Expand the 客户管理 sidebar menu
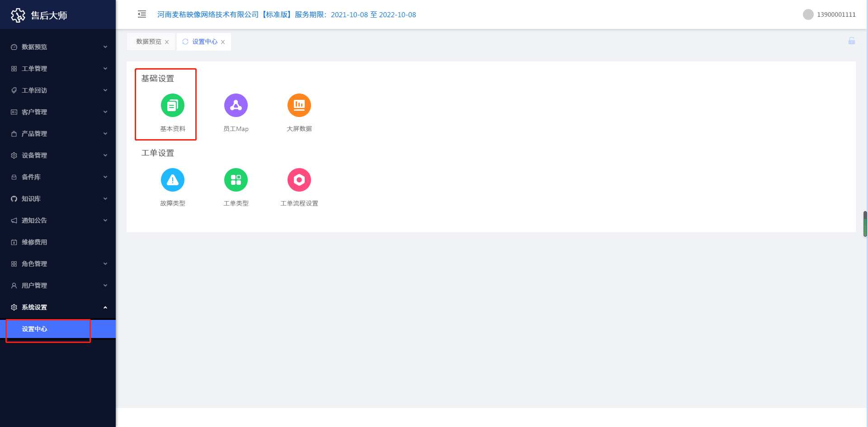The height and width of the screenshot is (427, 868). tap(58, 112)
